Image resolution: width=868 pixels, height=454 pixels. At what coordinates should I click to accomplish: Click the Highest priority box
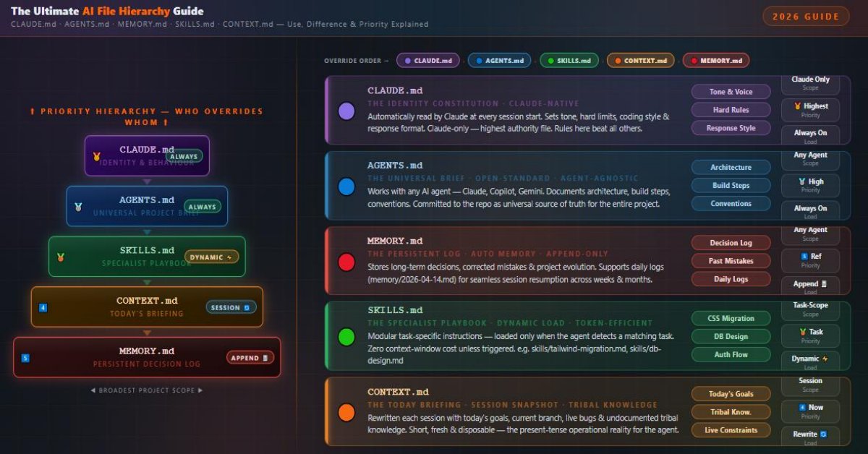810,110
